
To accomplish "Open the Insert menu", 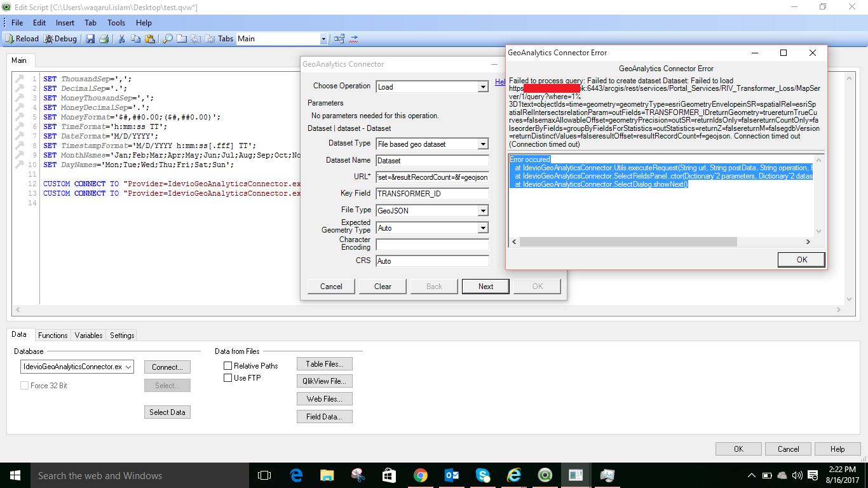I will 65,22.
